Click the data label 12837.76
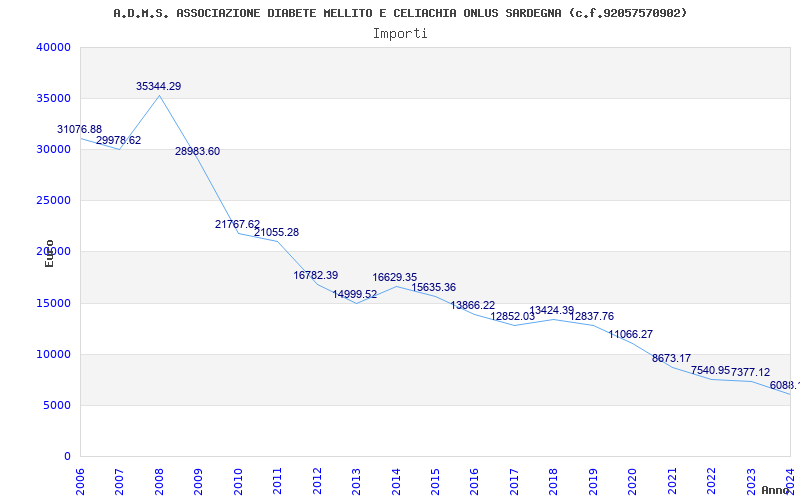800x500 pixels. click(x=591, y=316)
